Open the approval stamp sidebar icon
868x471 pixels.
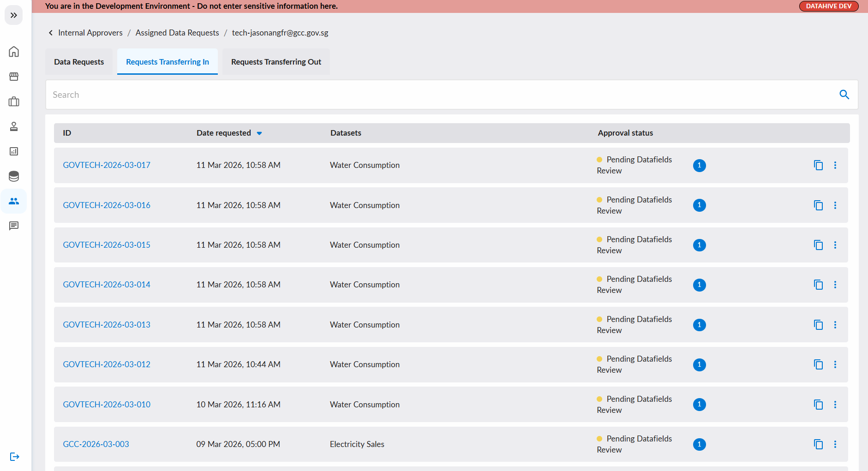click(14, 126)
